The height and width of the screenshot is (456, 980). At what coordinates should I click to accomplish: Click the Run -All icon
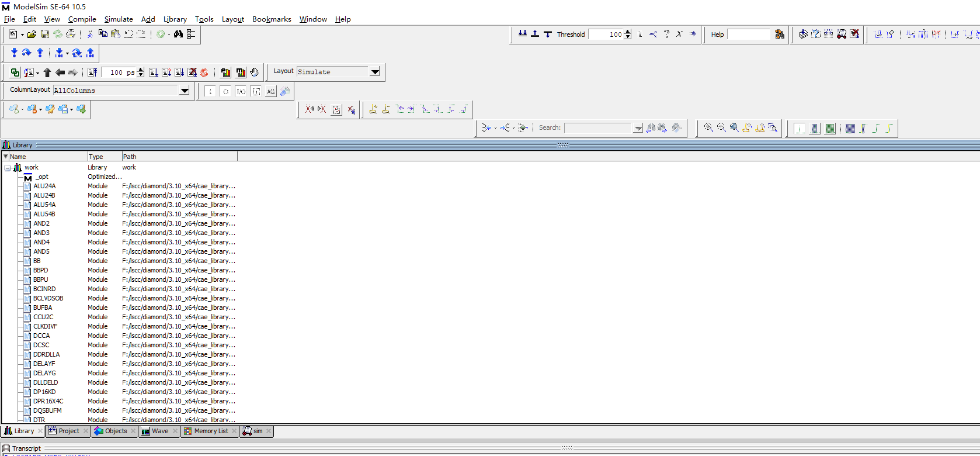coord(179,72)
